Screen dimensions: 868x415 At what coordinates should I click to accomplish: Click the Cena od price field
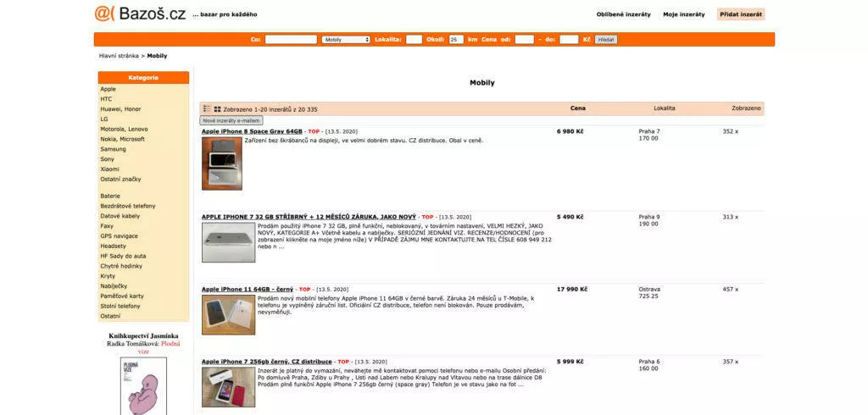pyautogui.click(x=524, y=39)
